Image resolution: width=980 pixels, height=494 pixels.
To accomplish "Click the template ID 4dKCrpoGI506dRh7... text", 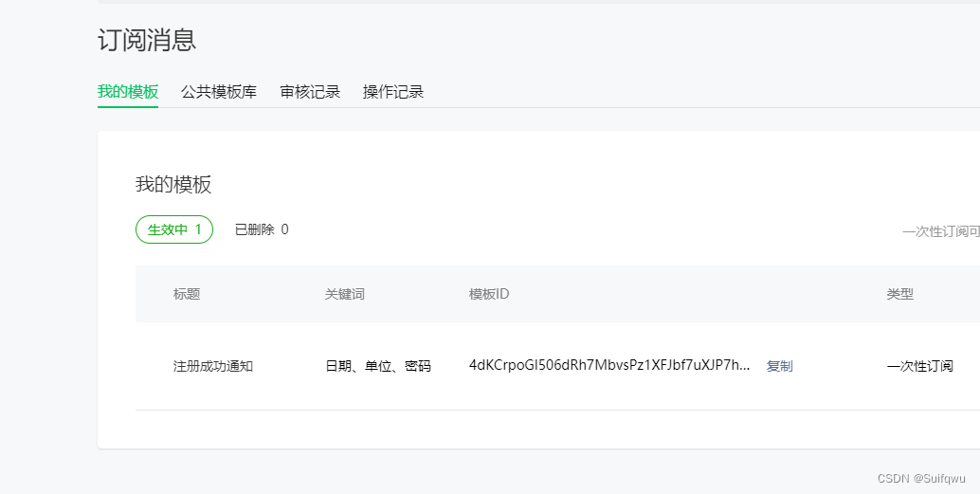I will coord(609,365).
